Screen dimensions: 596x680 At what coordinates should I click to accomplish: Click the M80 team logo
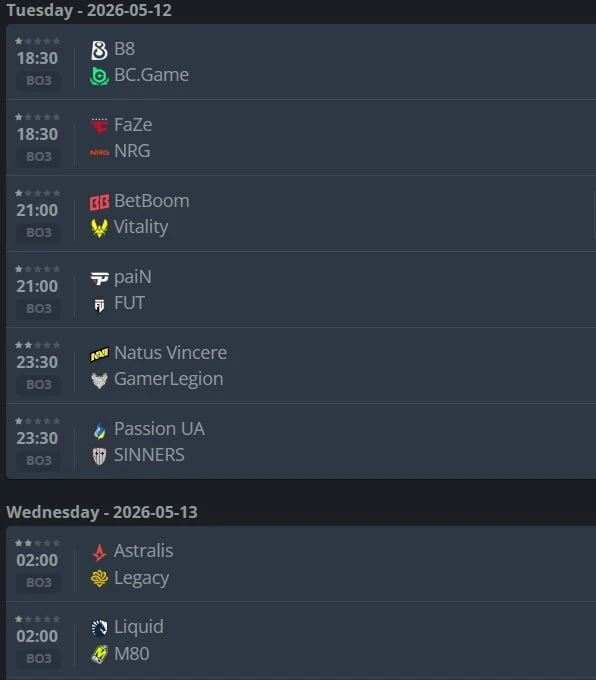coord(99,654)
